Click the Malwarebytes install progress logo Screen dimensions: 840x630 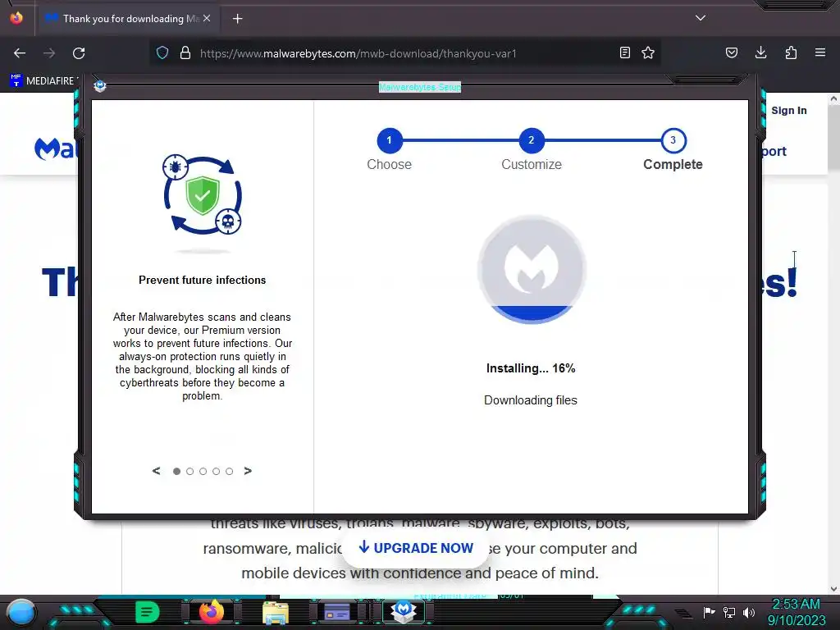[532, 269]
